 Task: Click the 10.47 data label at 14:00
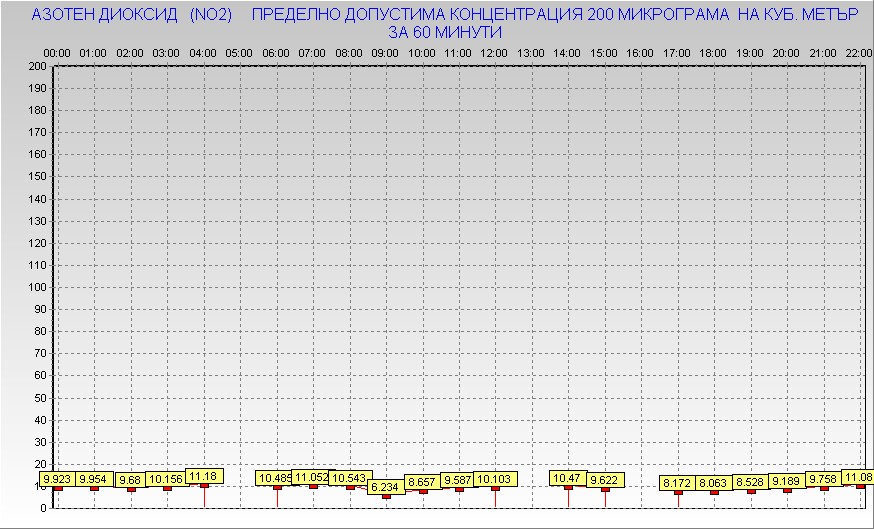tap(567, 479)
